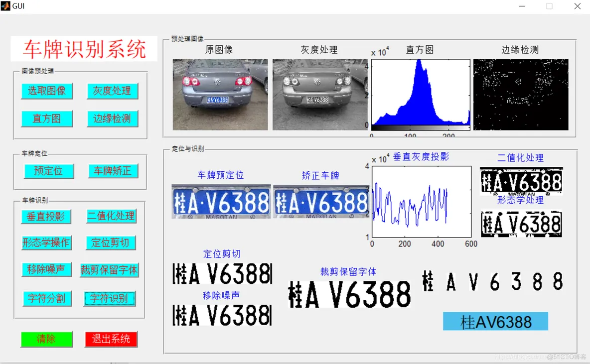Click the 垂直灰度投影 line plot
This screenshot has width=590, height=364.
point(422,202)
